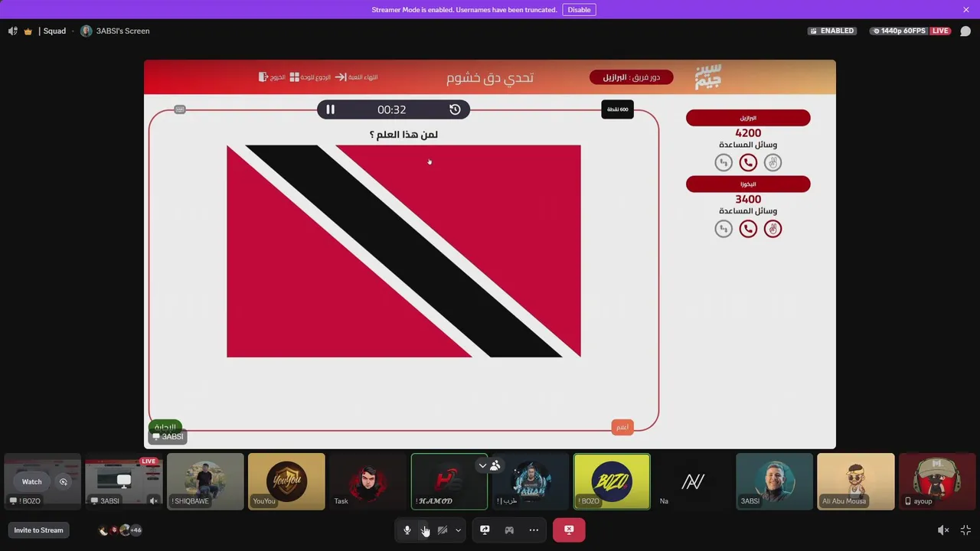End the game انتهاء اللعبة
The height and width of the screenshot is (551, 980).
tap(357, 77)
